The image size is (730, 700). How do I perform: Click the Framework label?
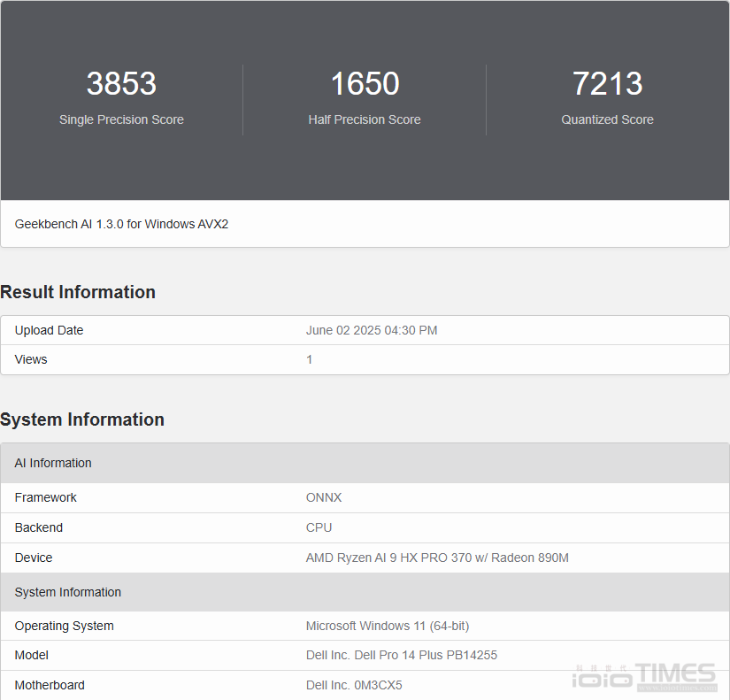point(46,497)
